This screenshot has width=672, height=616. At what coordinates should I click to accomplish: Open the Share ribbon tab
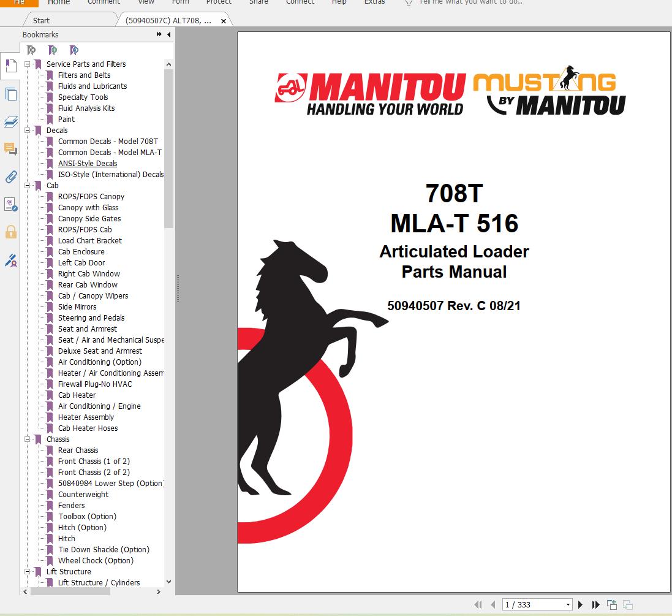(x=259, y=2)
